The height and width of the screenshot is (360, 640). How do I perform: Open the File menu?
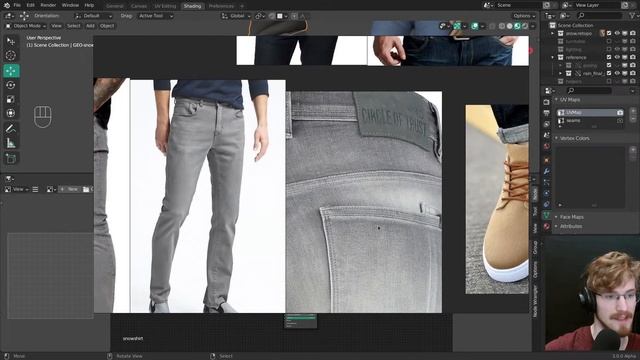coord(17,5)
